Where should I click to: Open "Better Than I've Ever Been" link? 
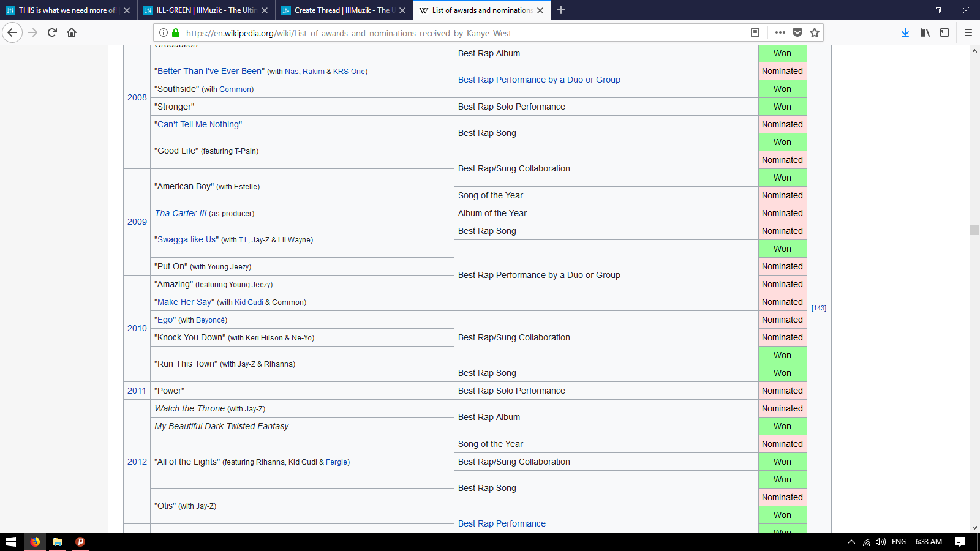point(209,71)
